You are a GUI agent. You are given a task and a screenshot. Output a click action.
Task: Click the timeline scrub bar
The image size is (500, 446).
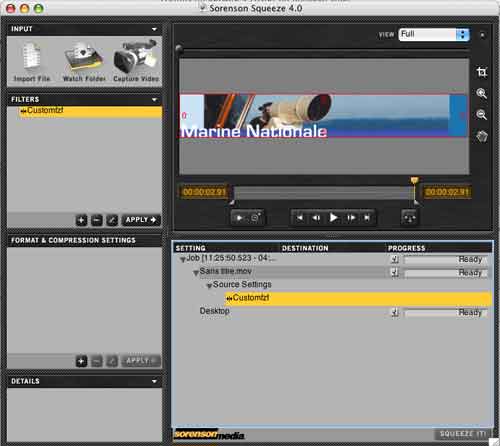(x=323, y=193)
